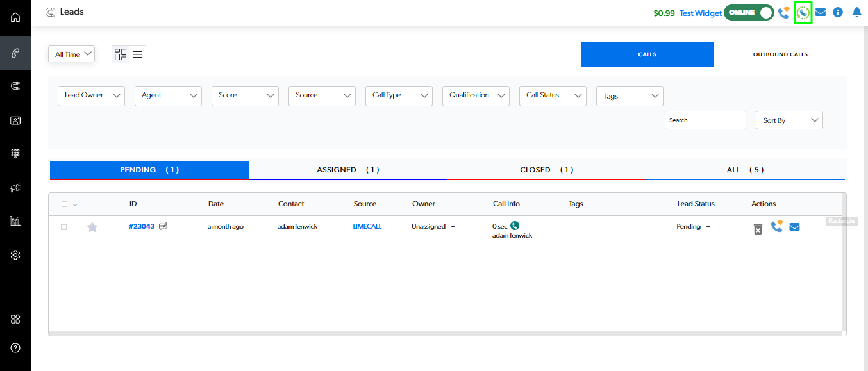Check the checkbox for lead #23043
868x371 pixels.
63,227
